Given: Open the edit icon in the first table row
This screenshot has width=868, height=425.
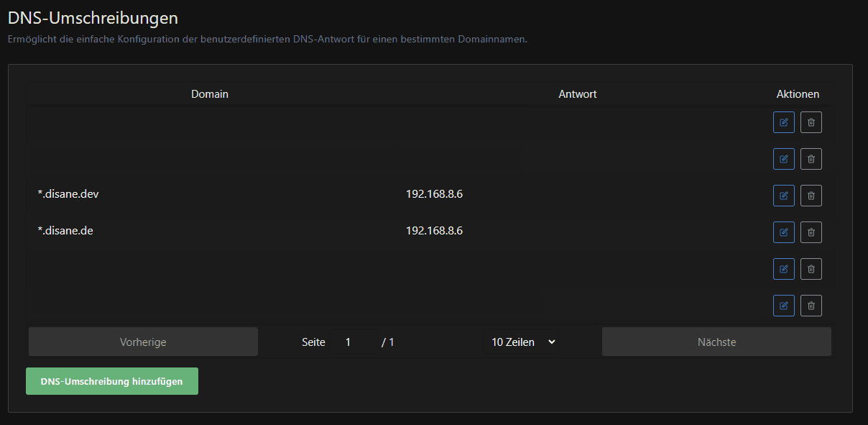Looking at the screenshot, I should (783, 122).
